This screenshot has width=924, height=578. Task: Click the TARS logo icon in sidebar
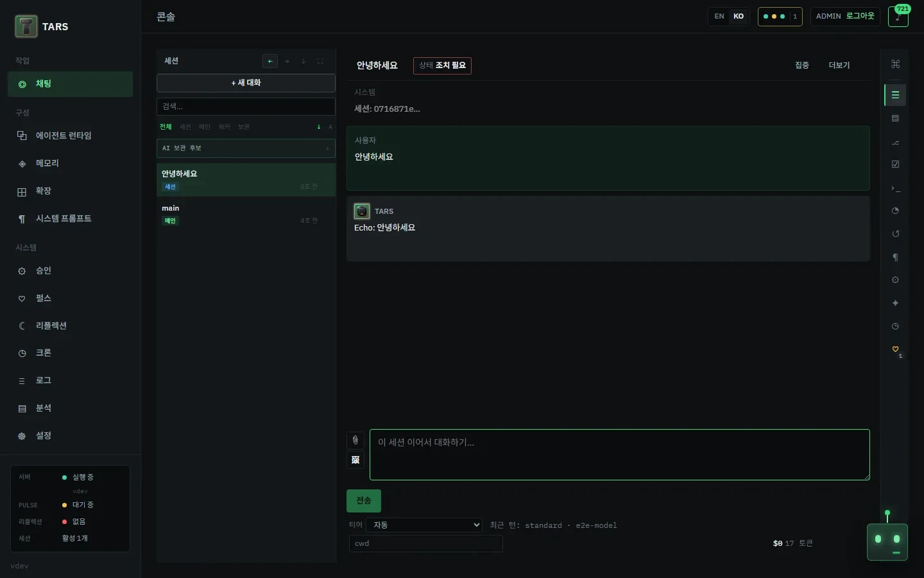26,26
